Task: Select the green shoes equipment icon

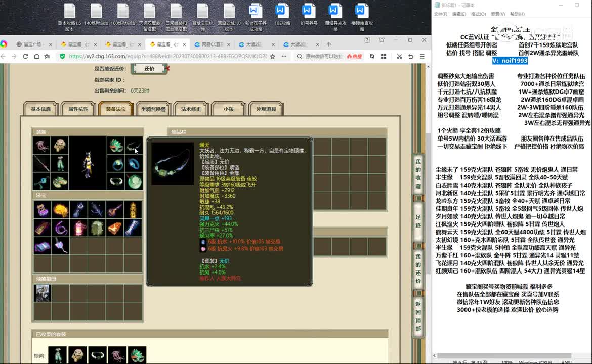Action: (x=60, y=182)
